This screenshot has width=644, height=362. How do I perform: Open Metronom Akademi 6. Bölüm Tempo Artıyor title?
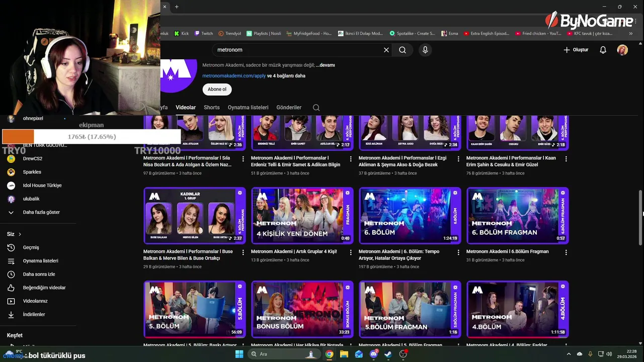(399, 255)
